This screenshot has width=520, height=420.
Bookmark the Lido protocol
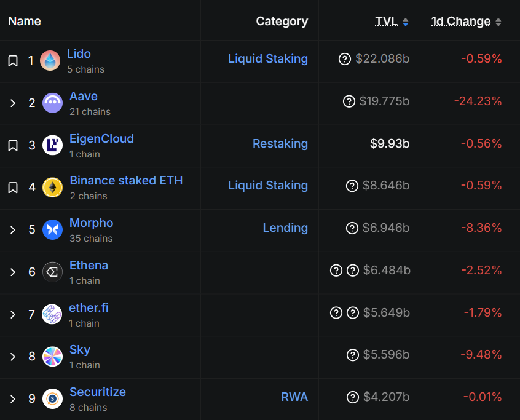[x=13, y=61]
